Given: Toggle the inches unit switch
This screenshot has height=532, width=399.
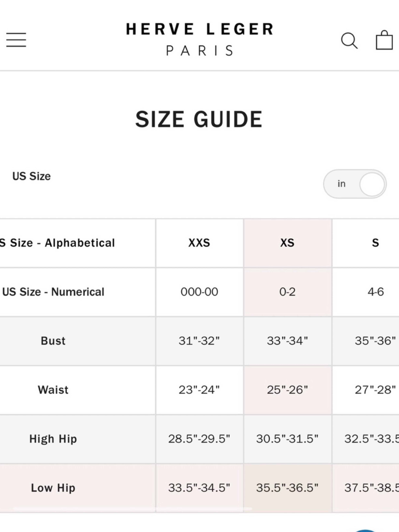Looking at the screenshot, I should point(355,184).
